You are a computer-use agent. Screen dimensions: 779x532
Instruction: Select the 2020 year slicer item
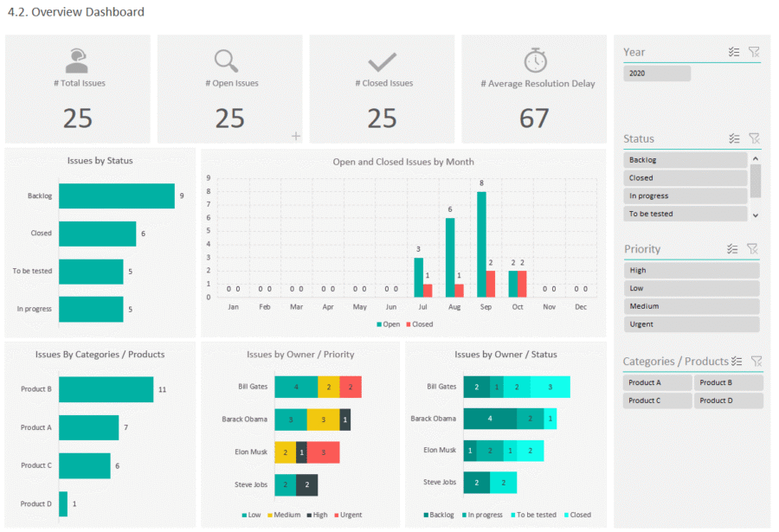click(657, 74)
